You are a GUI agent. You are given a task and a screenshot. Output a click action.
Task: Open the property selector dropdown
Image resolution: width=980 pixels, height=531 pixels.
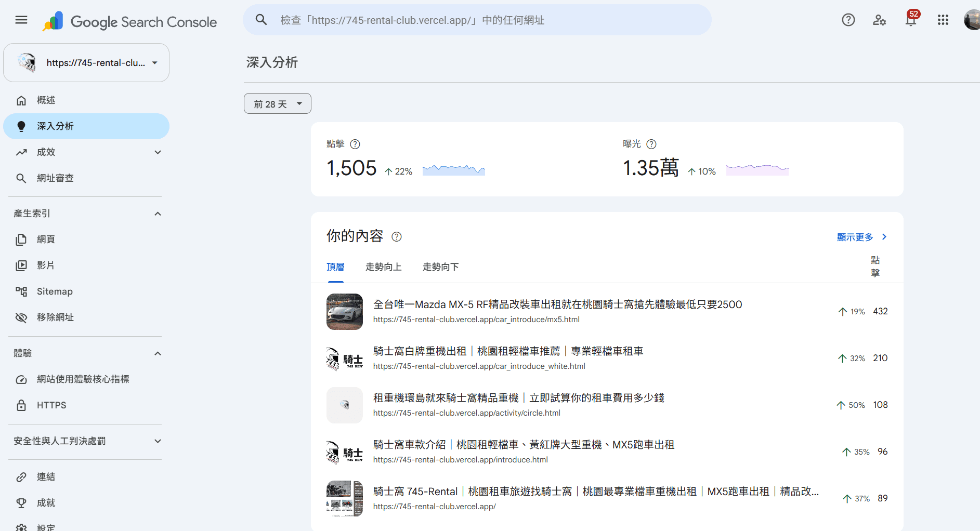click(x=86, y=63)
